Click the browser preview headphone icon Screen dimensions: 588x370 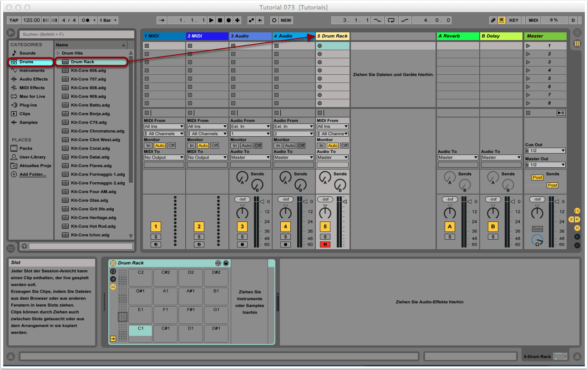[25, 247]
